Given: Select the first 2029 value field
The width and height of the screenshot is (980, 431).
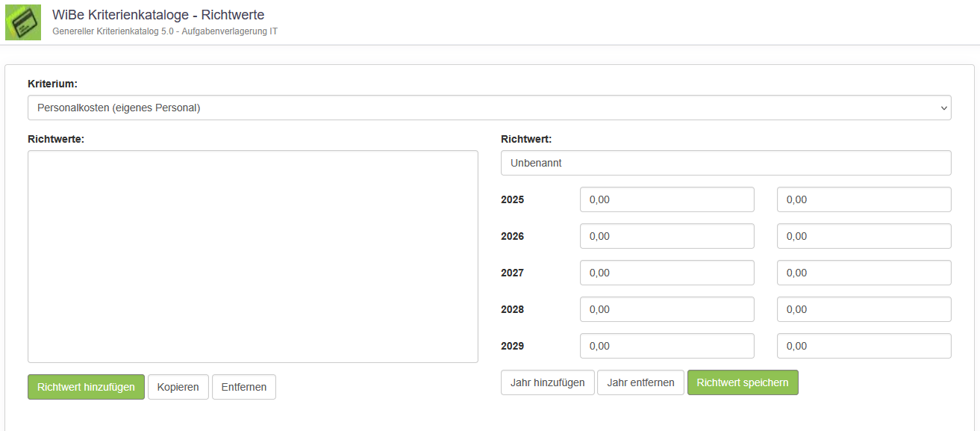Looking at the screenshot, I should [667, 346].
